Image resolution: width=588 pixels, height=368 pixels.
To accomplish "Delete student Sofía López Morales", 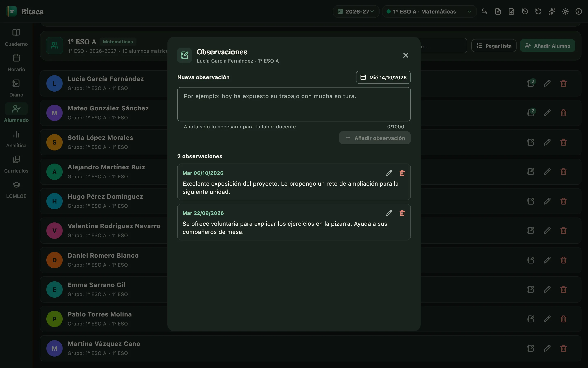I will click(x=563, y=142).
